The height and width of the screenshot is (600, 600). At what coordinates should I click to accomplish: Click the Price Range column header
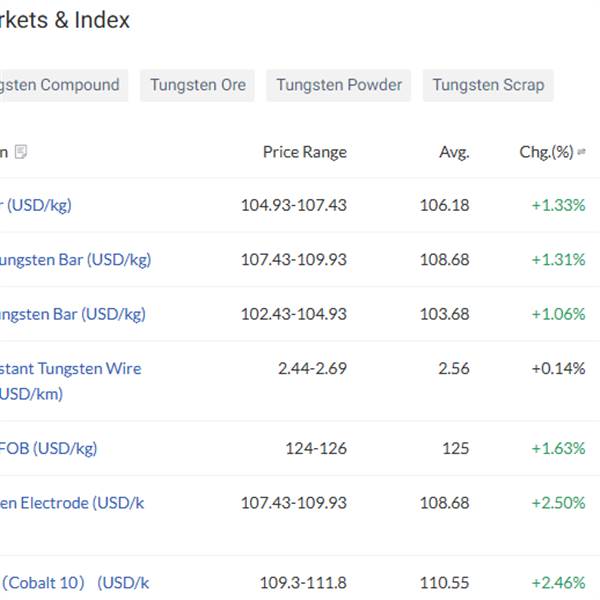coord(304,152)
